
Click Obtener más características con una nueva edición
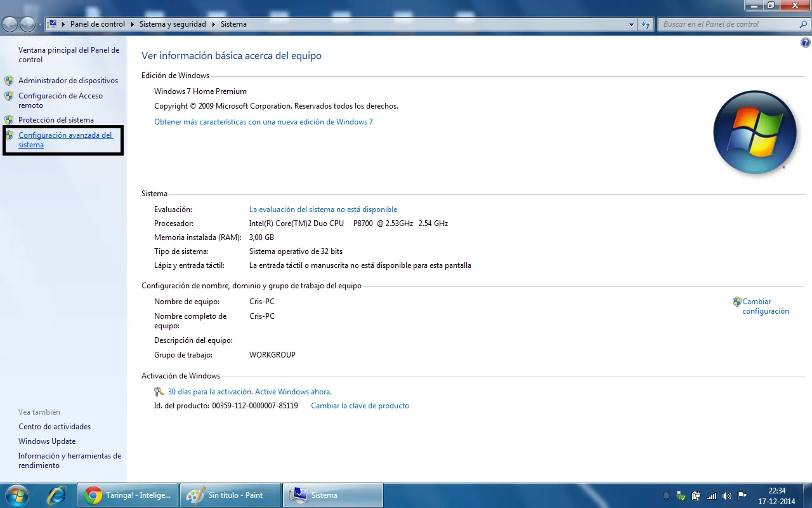263,121
